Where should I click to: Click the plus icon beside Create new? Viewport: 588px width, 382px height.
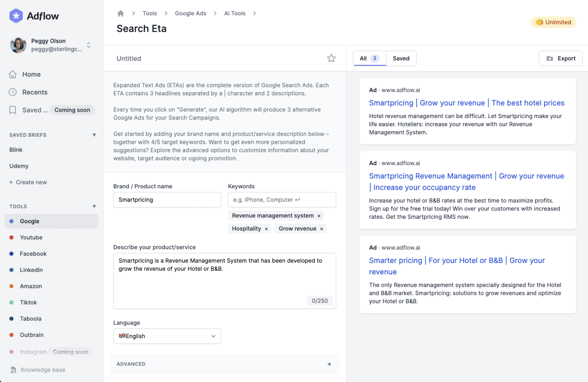point(11,182)
